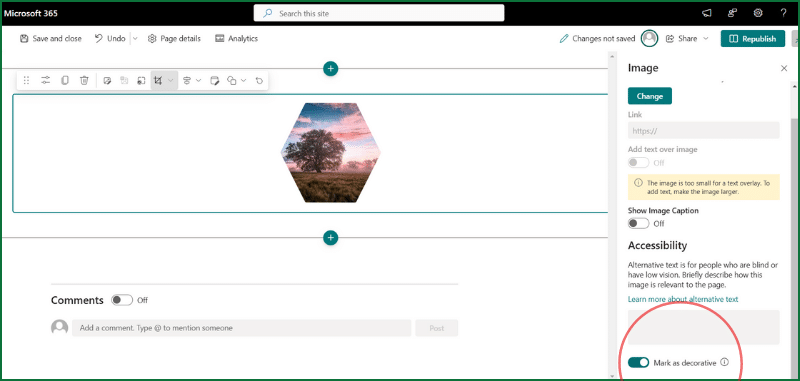Delete the image web part with trash icon

pyautogui.click(x=84, y=80)
